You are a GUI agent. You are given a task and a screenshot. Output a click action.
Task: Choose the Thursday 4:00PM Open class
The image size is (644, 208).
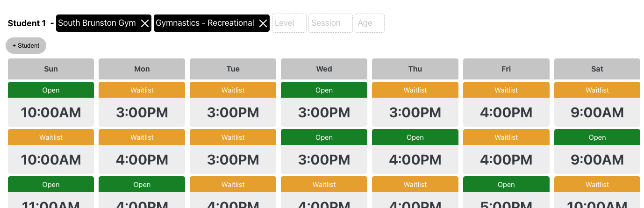[415, 151]
